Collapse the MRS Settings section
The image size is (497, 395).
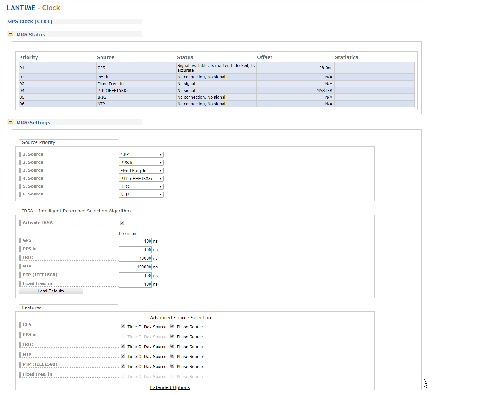[10, 122]
